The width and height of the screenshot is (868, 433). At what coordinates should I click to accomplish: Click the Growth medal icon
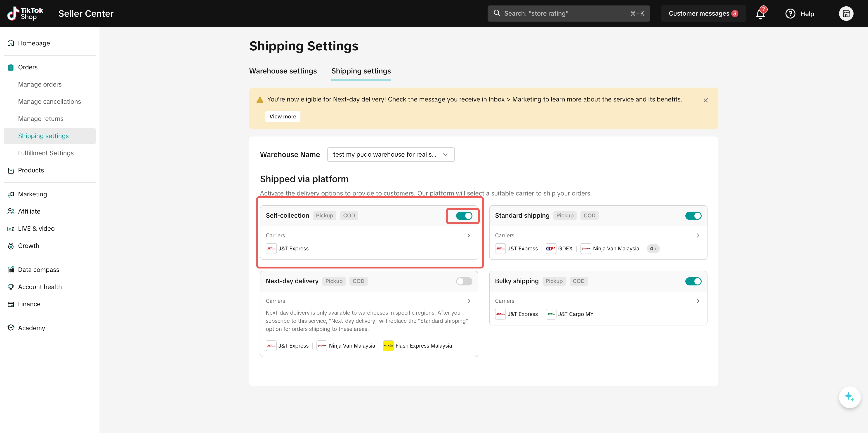pos(11,246)
